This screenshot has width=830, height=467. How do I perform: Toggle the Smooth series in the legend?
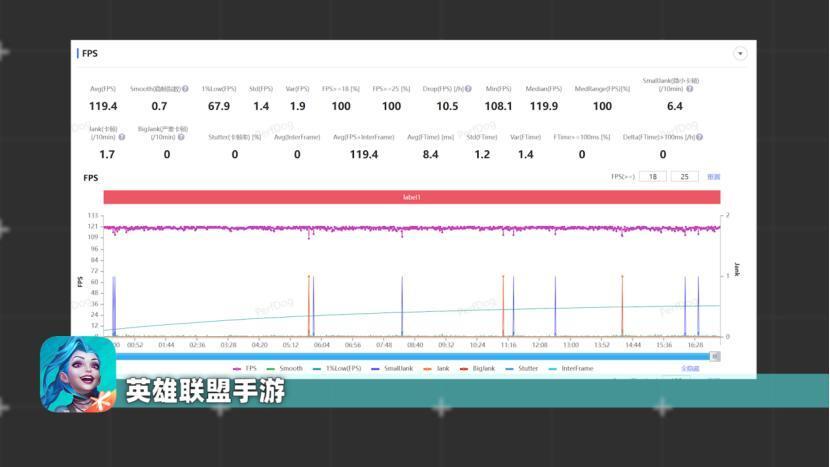click(x=285, y=369)
